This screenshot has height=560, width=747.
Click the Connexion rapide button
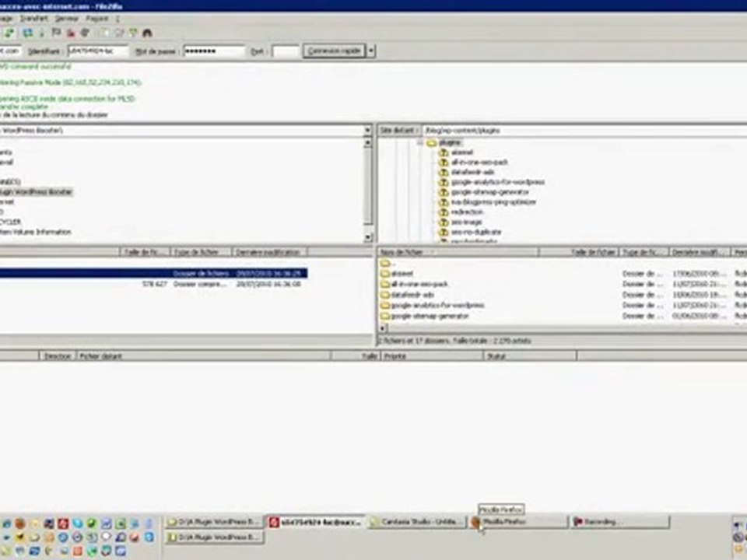pyautogui.click(x=334, y=51)
